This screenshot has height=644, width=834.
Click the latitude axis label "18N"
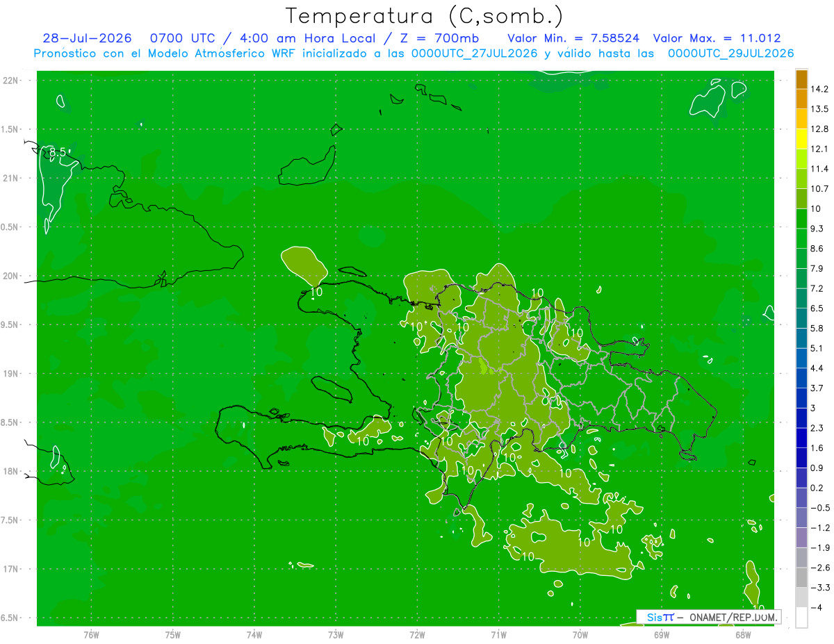click(10, 472)
